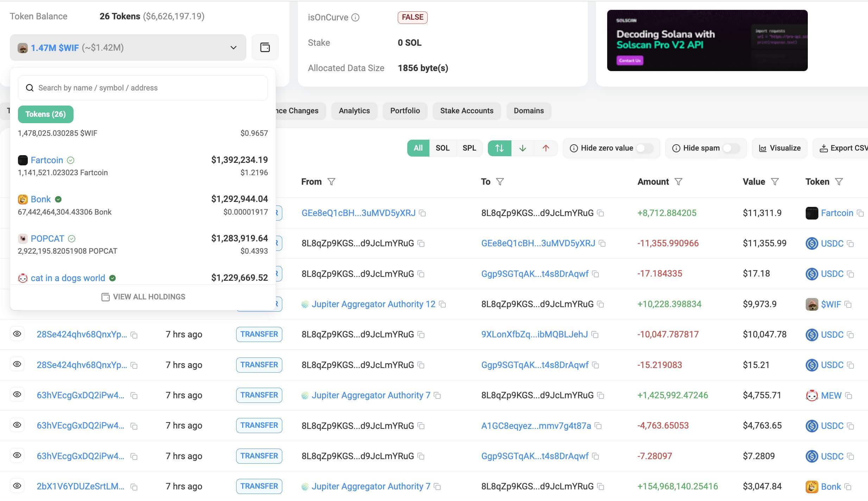
Task: Click the descending sort arrow
Action: 522,148
